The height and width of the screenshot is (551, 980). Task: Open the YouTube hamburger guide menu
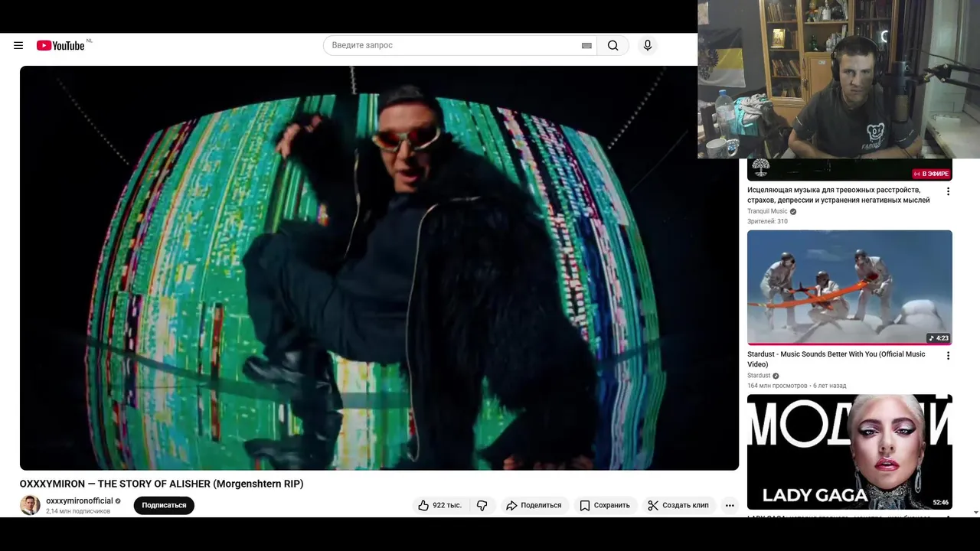[x=18, y=45]
